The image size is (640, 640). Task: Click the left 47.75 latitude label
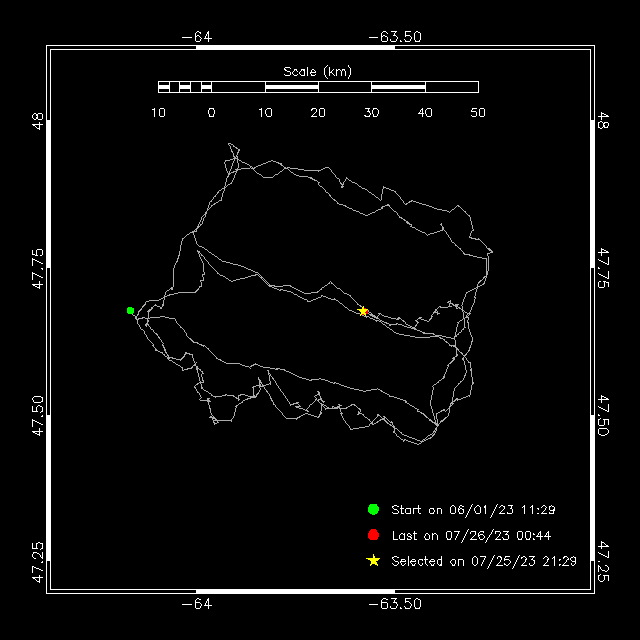click(38, 268)
